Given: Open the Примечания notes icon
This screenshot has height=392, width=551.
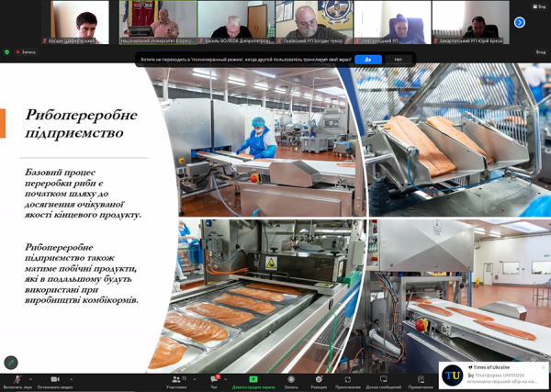Looking at the screenshot, I should point(421,382).
